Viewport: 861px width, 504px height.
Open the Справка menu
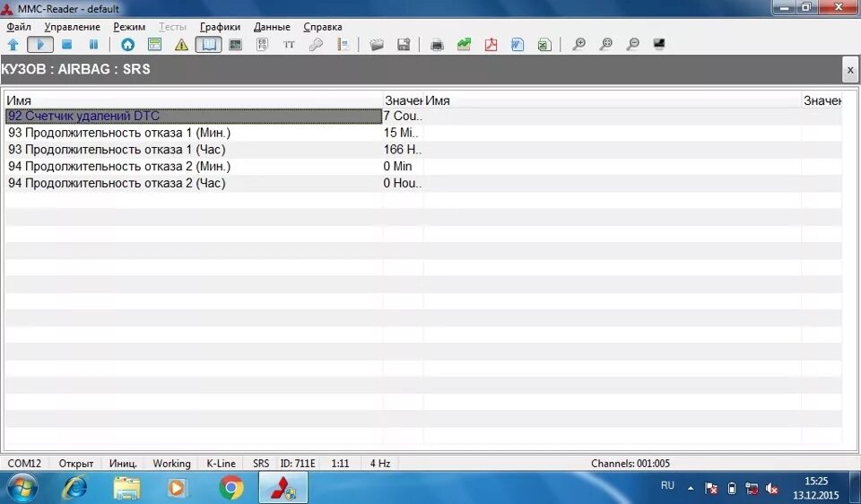[x=323, y=27]
